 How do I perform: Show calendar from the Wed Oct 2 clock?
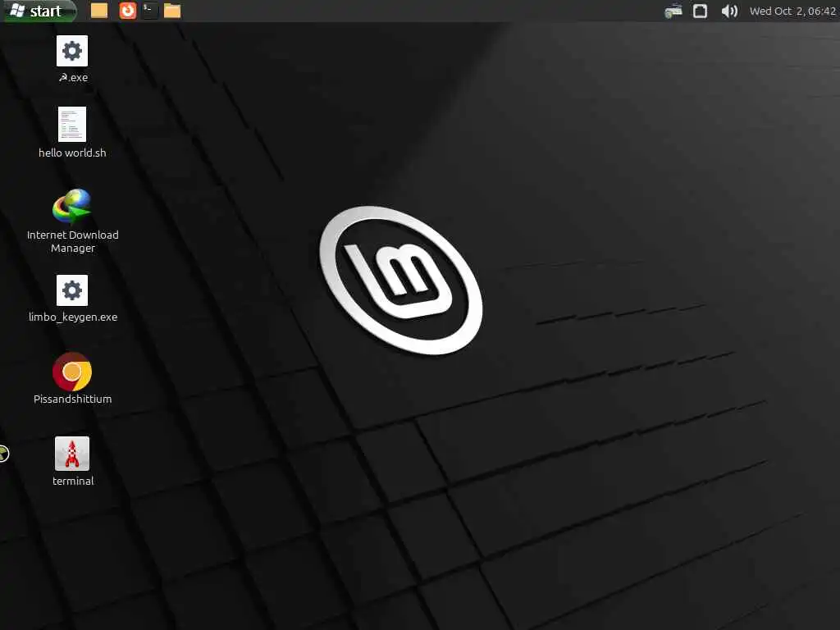793,11
